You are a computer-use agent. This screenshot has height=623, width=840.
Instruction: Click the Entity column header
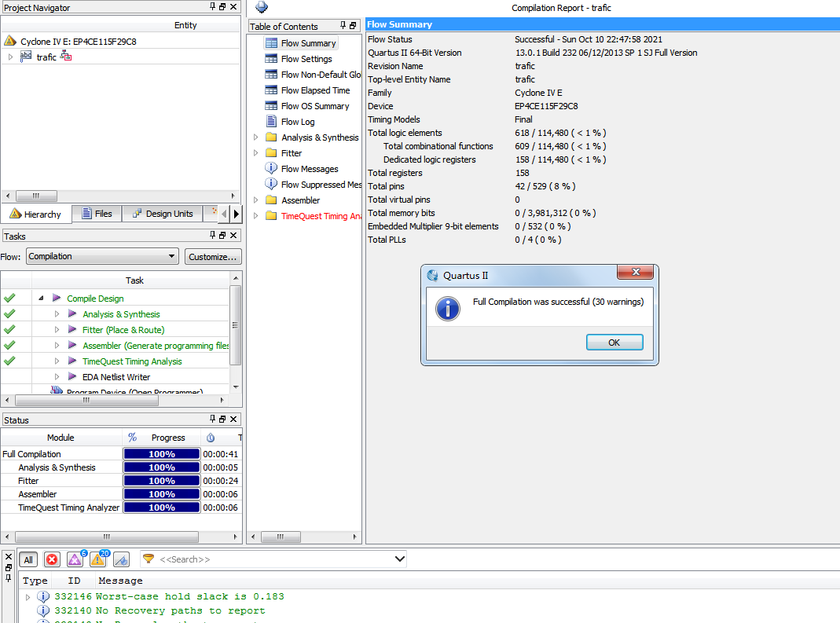tap(185, 25)
